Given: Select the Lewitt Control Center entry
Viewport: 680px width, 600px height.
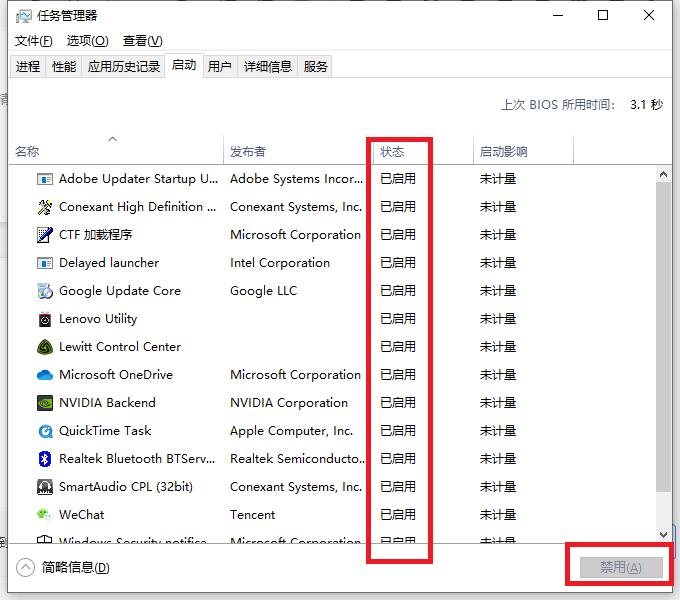Looking at the screenshot, I should (120, 347).
